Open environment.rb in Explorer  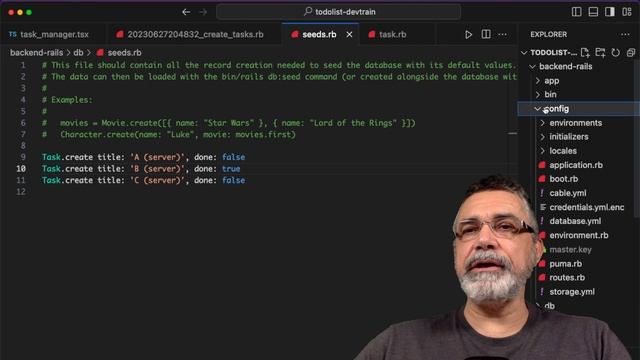(579, 236)
